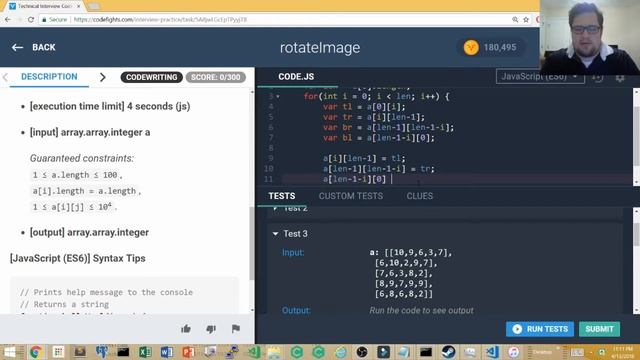The width and height of the screenshot is (640, 360).
Task: Expand the Test 2 section
Action: [276, 209]
